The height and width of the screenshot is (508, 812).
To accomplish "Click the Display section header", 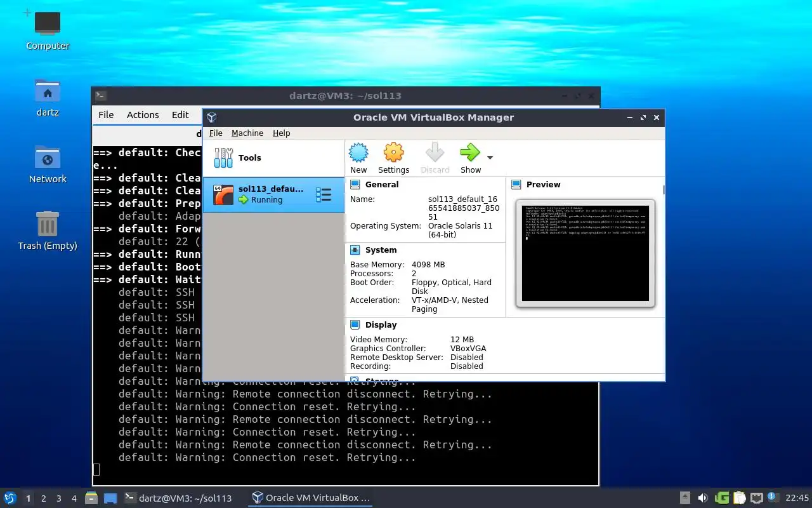I will (x=381, y=325).
